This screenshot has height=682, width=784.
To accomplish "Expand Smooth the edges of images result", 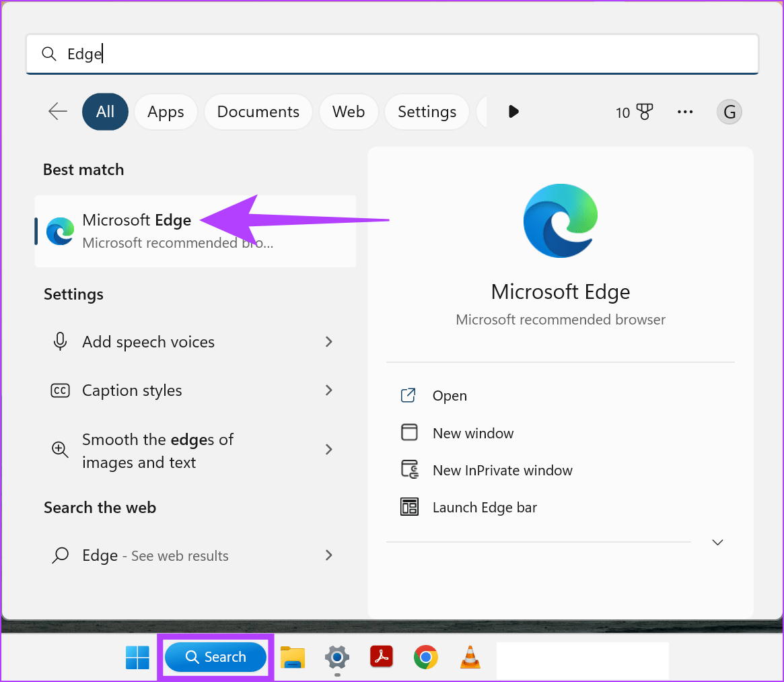I will [x=157, y=450].
